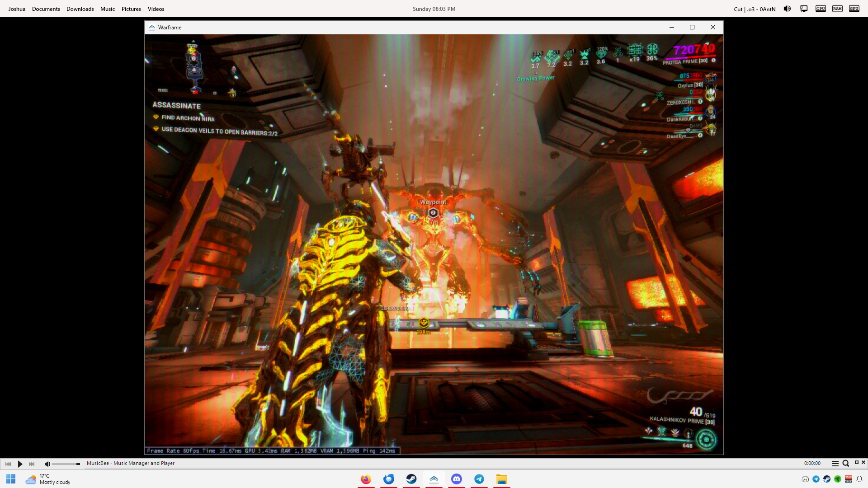This screenshot has width=868, height=488.
Task: Click squad member DankKitour avatar
Action: tap(711, 111)
